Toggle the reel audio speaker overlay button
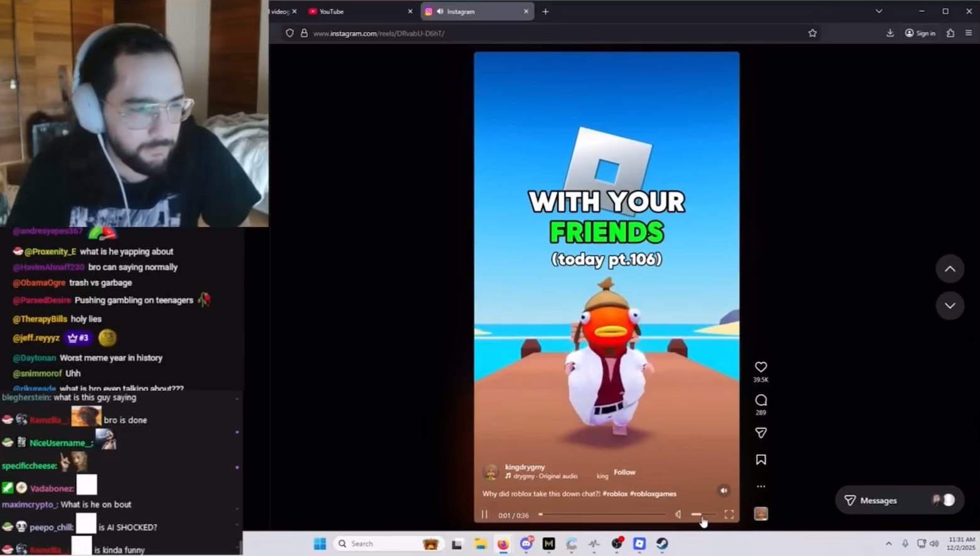Viewport: 980px width, 556px height. (723, 491)
